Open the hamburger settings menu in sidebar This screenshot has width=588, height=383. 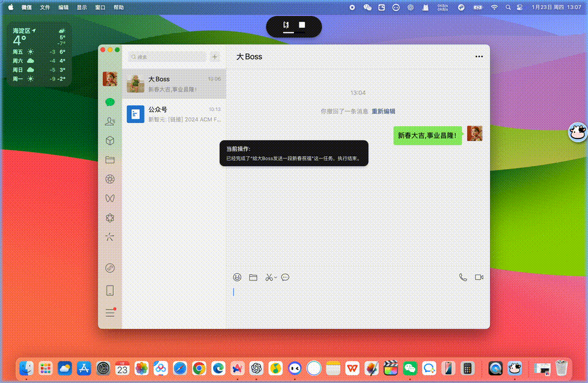point(110,313)
